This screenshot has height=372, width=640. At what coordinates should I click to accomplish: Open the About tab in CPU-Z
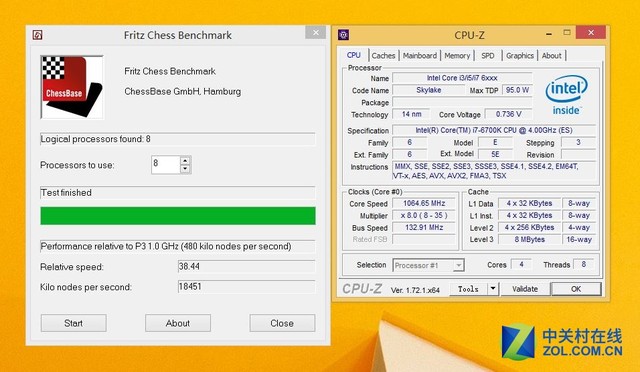click(551, 56)
